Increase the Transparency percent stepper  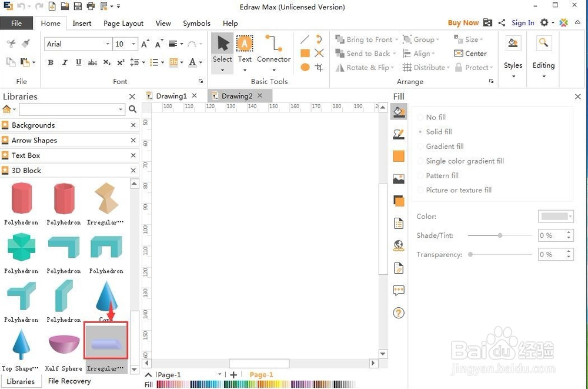click(x=569, y=251)
